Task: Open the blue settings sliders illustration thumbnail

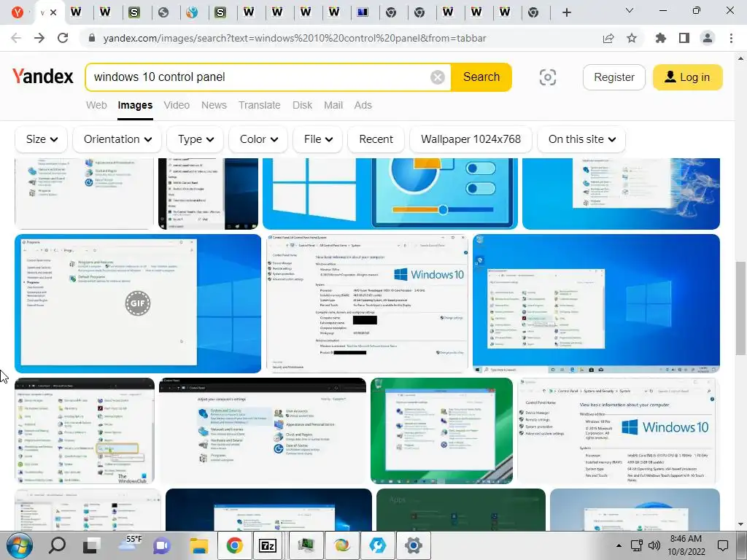Action: click(390, 194)
